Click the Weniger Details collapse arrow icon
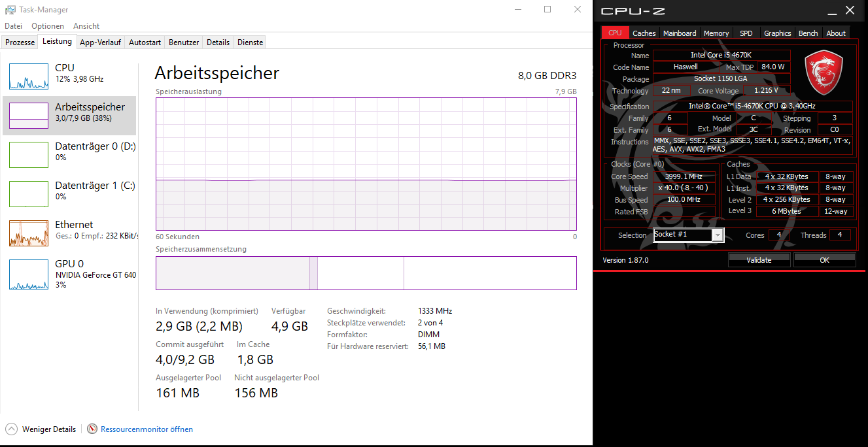This screenshot has height=447, width=868. pos(12,429)
